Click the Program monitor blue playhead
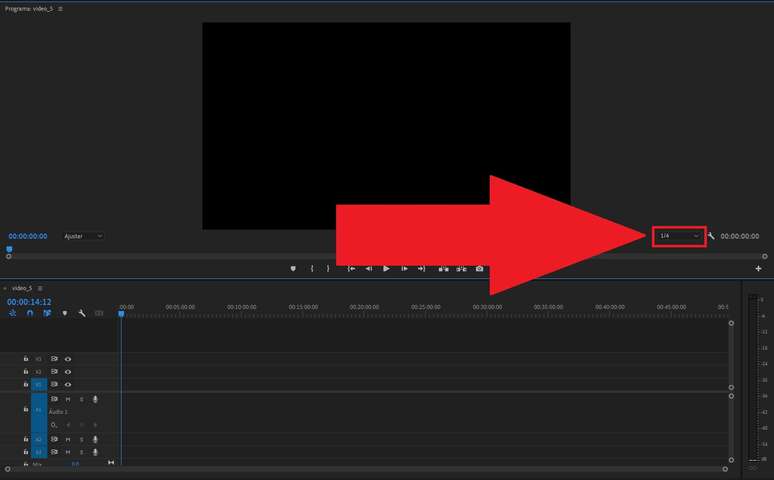The image size is (774, 480). click(x=9, y=249)
